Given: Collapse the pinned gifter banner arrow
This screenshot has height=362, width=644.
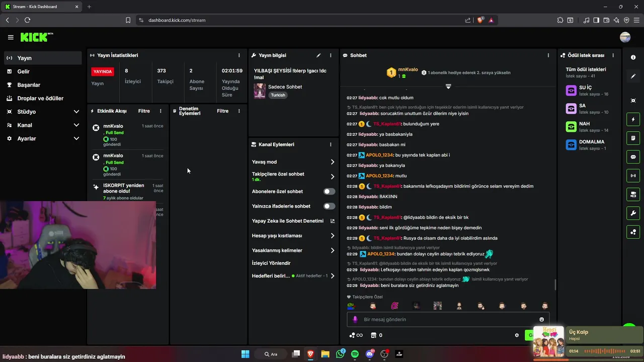Looking at the screenshot, I should 448,86.
